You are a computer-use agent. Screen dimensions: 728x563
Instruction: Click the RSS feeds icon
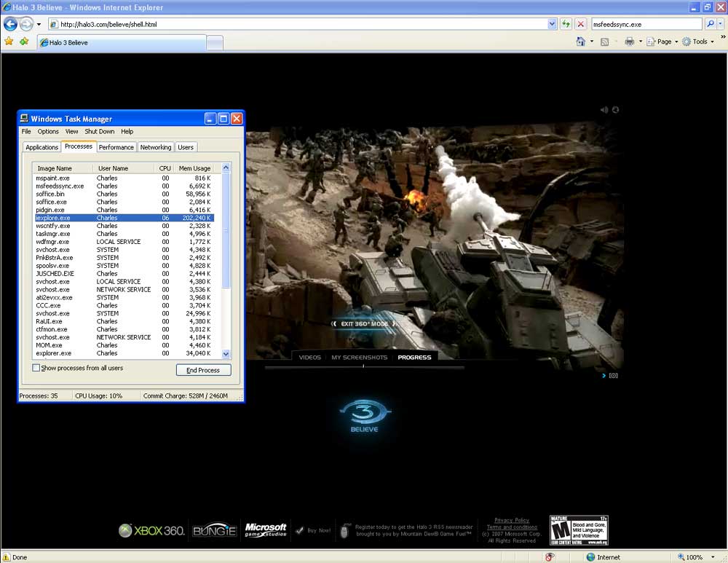coord(604,42)
